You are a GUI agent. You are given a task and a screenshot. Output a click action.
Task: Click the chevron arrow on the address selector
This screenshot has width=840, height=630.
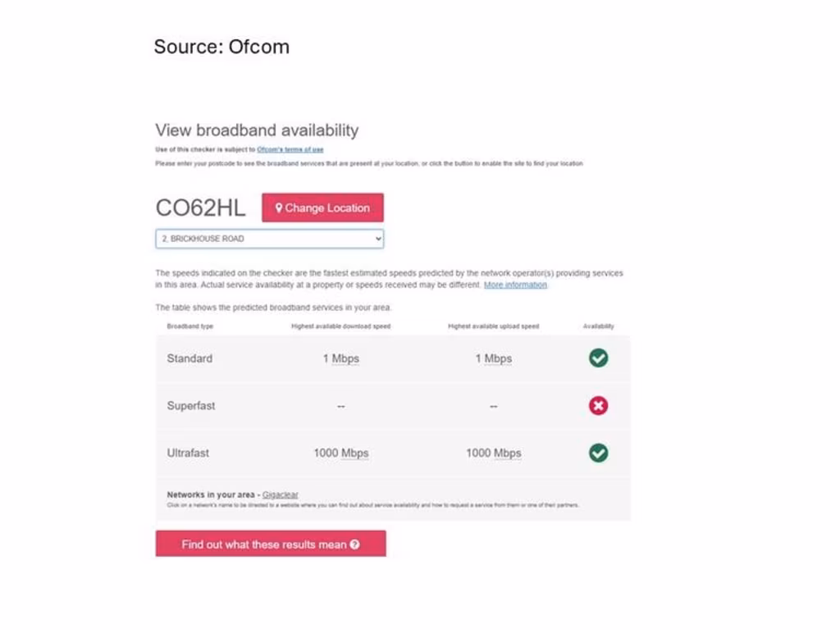(x=378, y=239)
